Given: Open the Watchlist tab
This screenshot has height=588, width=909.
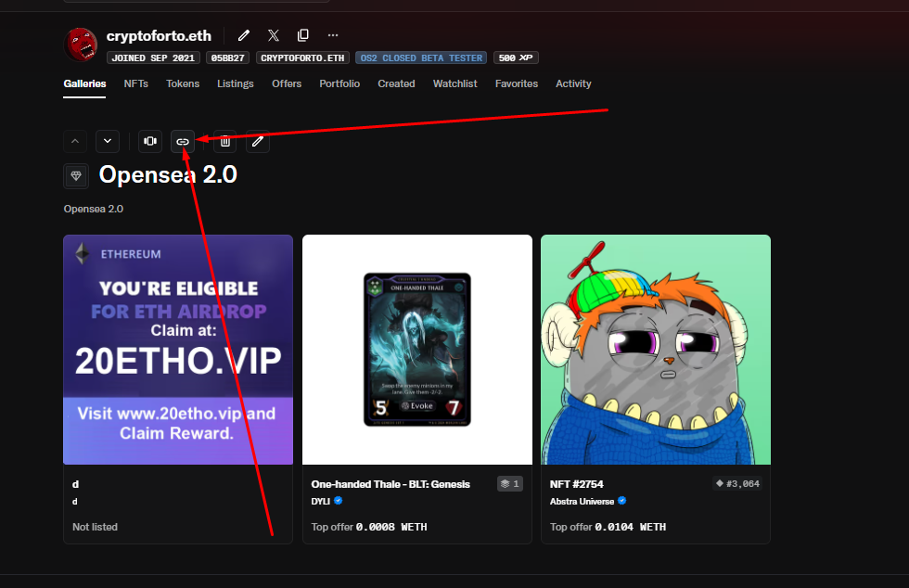Looking at the screenshot, I should pyautogui.click(x=455, y=84).
